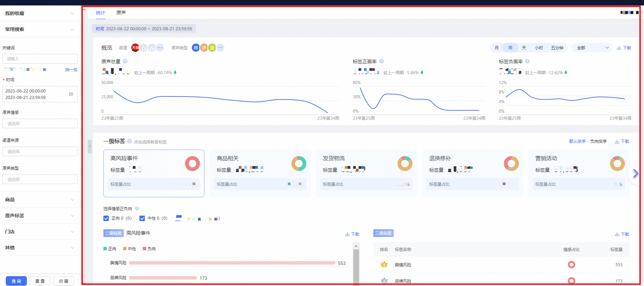Click the 发货物流 donut chart
Image resolution: width=644 pixels, height=286 pixels.
[405, 164]
